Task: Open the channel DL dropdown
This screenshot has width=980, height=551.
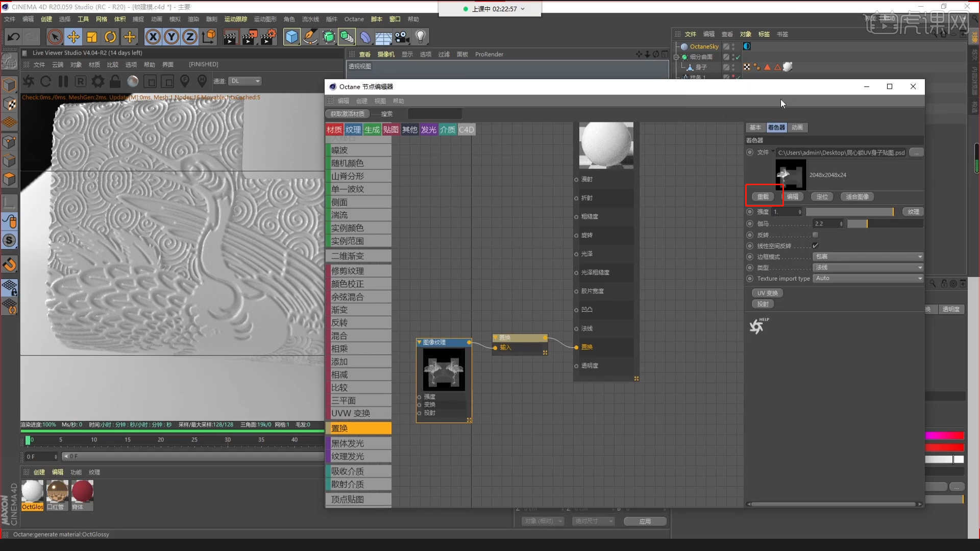Action: [x=245, y=81]
